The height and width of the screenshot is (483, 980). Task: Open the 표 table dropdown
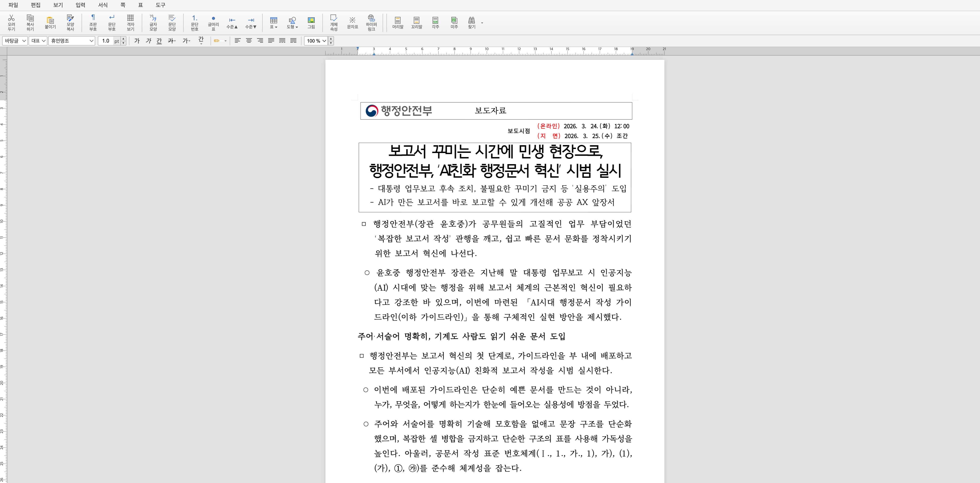click(x=274, y=22)
